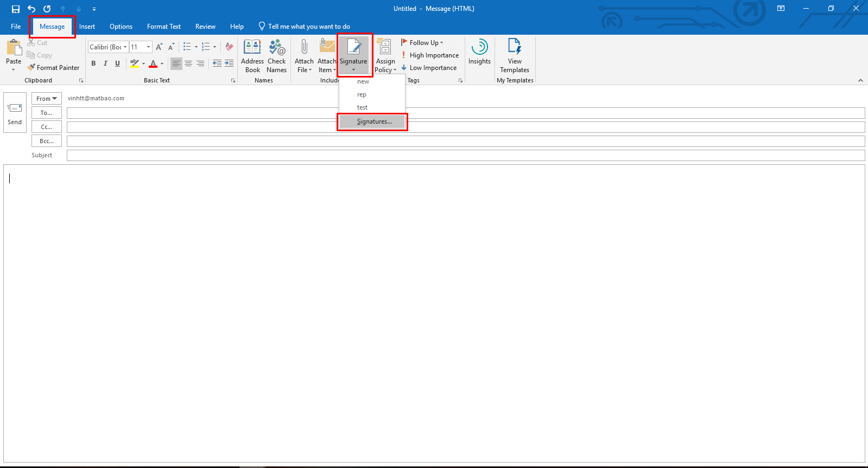
Task: Align text right
Action: 200,63
